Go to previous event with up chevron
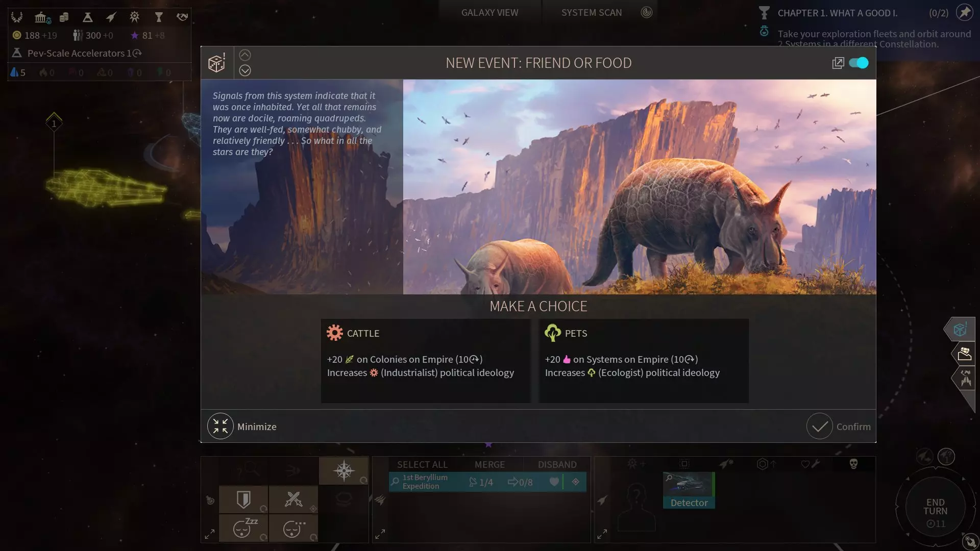Viewport: 980px width, 551px height. 245,55
